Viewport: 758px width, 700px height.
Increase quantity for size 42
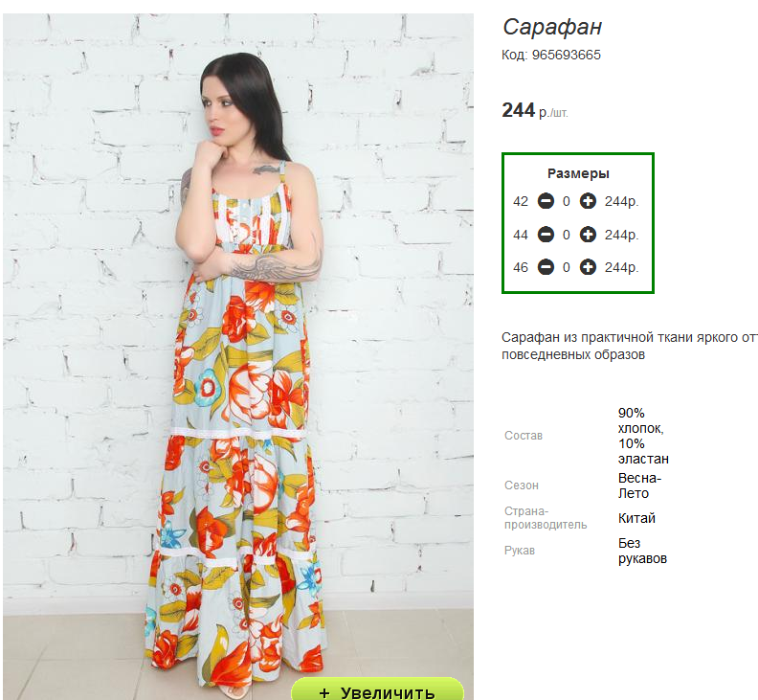pyautogui.click(x=588, y=201)
